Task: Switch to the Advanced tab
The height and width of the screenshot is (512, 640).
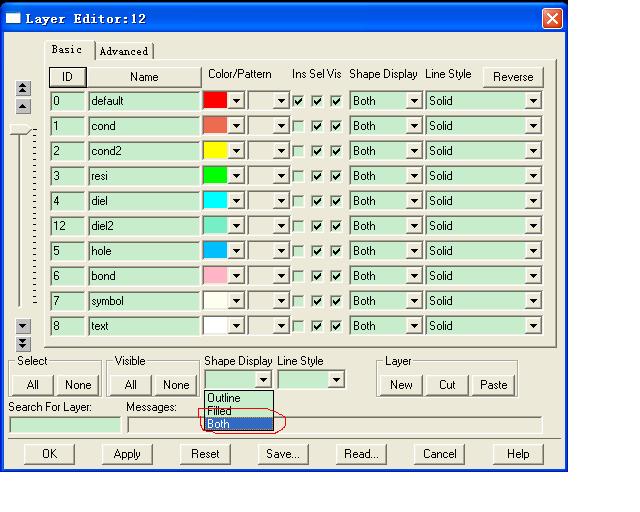Action: (124, 51)
